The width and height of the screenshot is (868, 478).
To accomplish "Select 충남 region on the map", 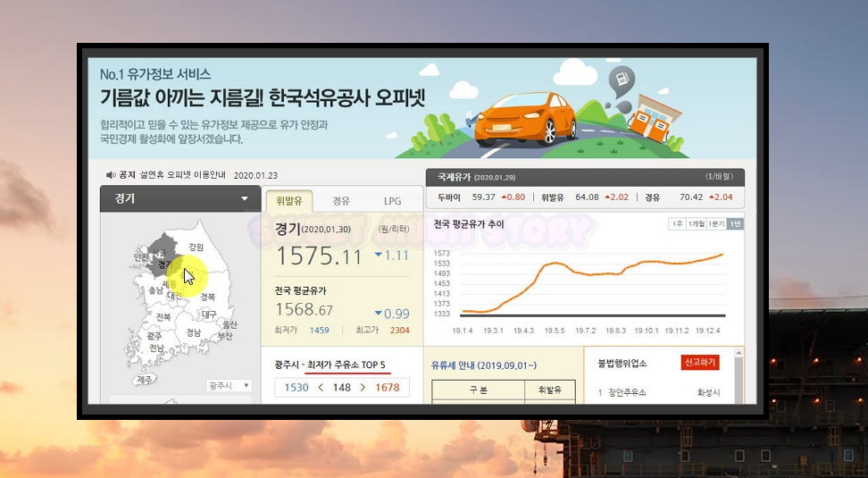I will point(155,290).
